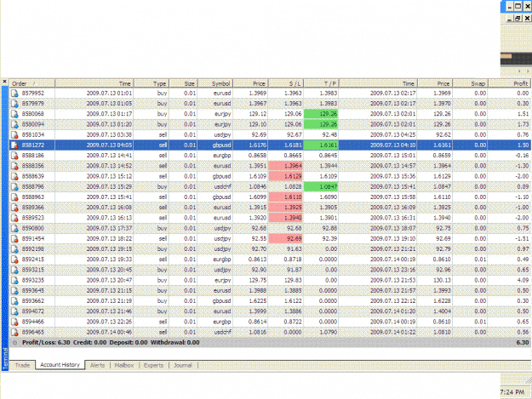
Task: Click the order icon for 8596465
Action: point(14,333)
